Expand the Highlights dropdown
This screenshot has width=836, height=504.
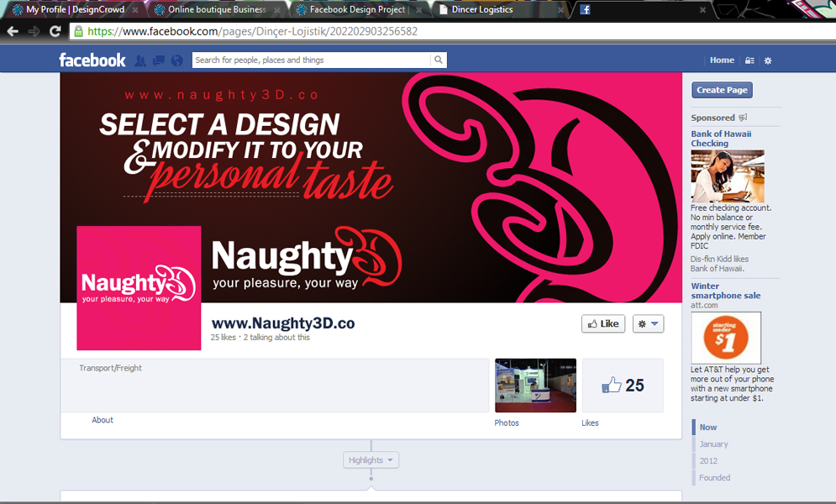(x=371, y=459)
